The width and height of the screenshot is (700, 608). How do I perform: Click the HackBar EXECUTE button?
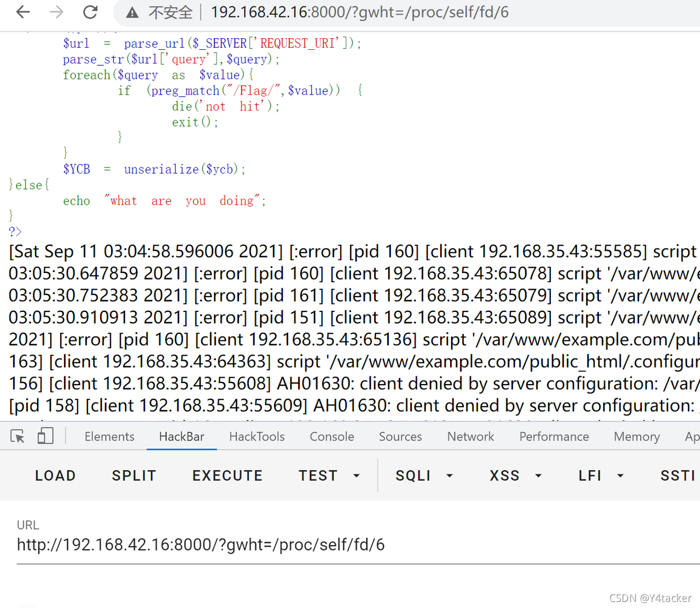pos(227,476)
